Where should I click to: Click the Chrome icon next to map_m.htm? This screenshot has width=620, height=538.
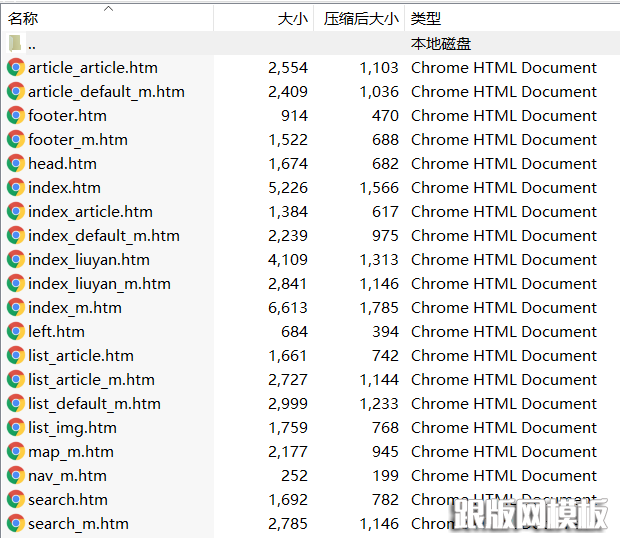click(16, 452)
